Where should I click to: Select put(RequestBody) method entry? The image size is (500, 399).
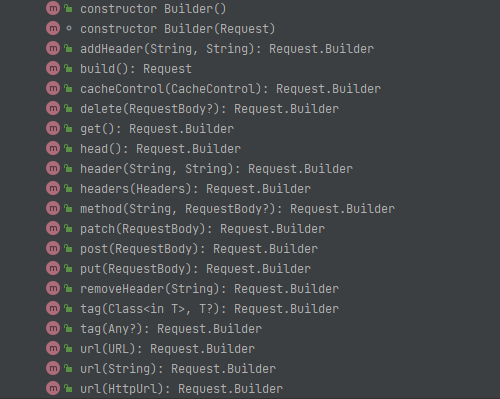pos(195,269)
